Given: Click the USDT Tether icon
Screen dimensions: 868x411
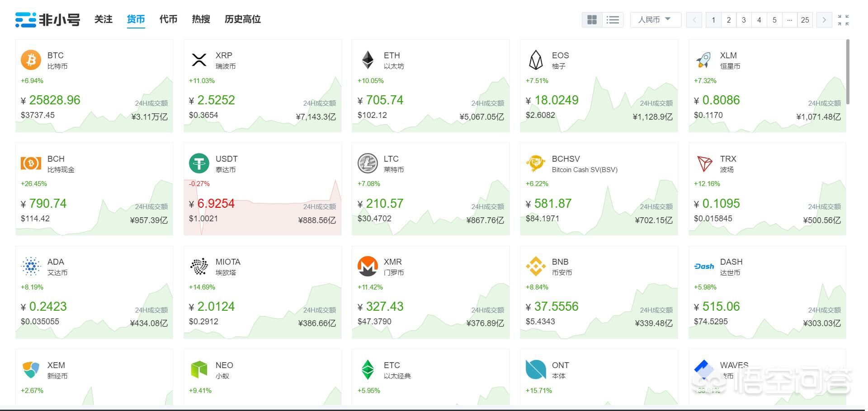Looking at the screenshot, I should tap(199, 163).
